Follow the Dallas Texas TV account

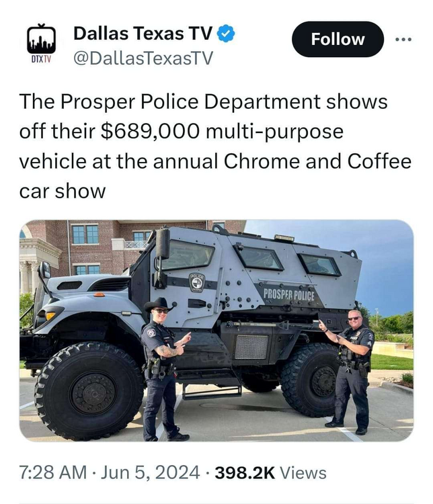coord(338,39)
